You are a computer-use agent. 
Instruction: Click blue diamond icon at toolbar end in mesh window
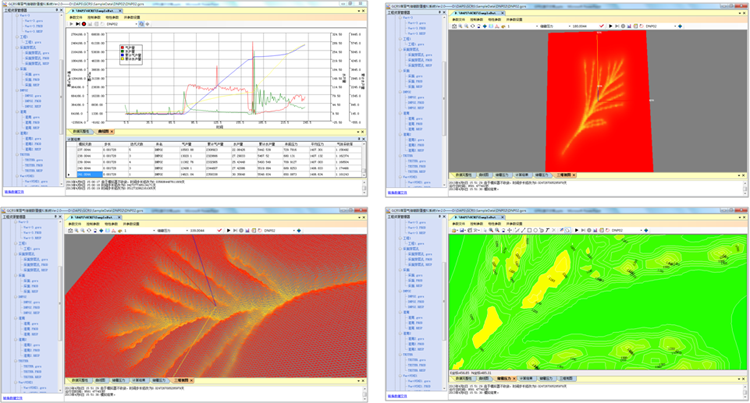click(299, 230)
